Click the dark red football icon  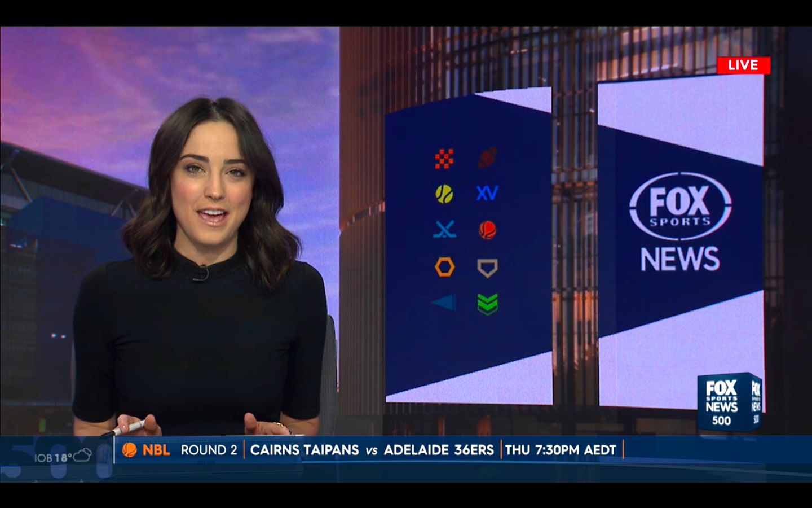488,158
